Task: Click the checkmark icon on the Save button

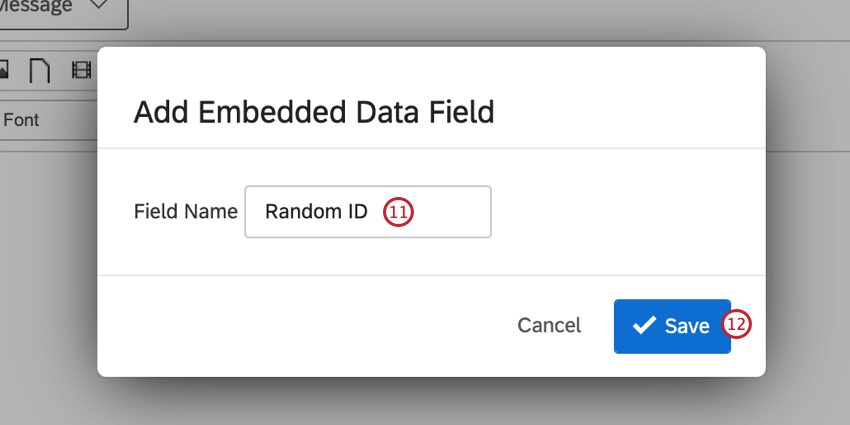Action: pyautogui.click(x=645, y=326)
